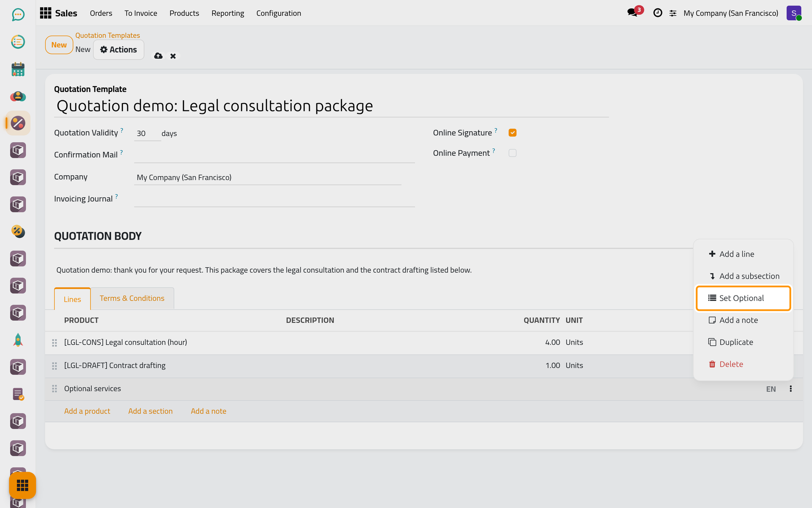Switch to the Terms & Conditions tab
The image size is (812, 508).
(x=132, y=298)
